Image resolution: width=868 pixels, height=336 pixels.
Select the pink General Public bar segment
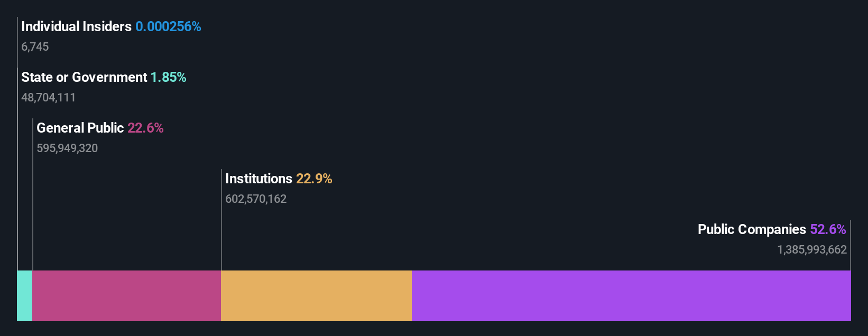point(127,296)
